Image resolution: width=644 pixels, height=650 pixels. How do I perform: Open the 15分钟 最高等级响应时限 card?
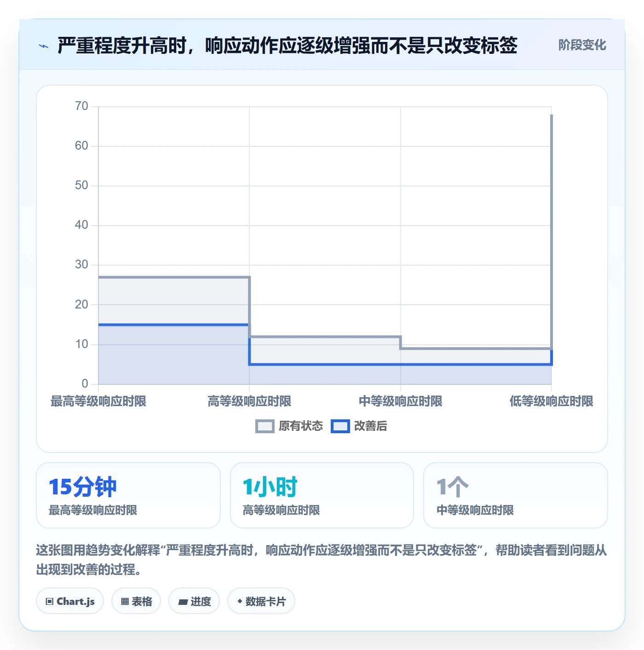coord(128,495)
